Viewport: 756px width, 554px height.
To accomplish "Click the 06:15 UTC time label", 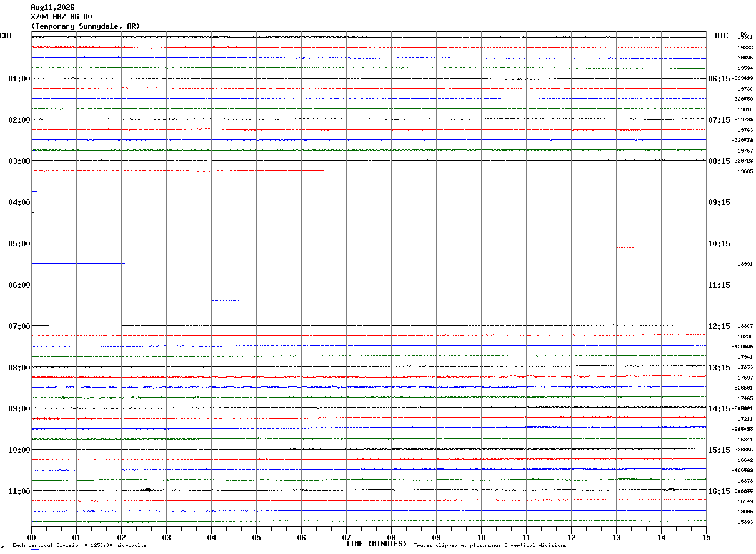I will tap(719, 79).
